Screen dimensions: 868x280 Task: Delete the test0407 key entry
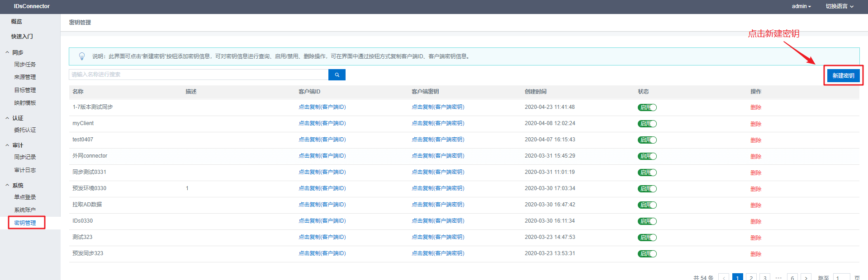click(x=755, y=140)
